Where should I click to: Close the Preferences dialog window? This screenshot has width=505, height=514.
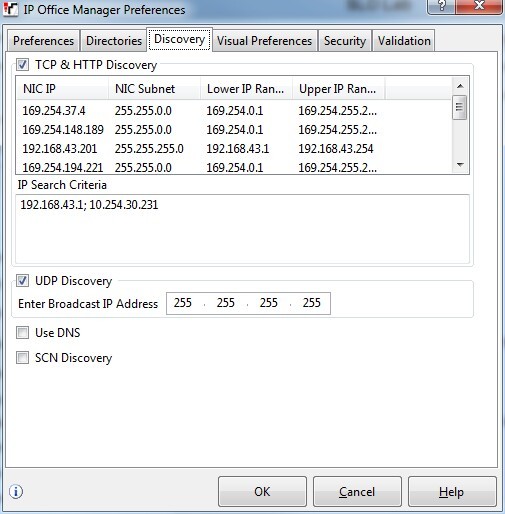[479, 7]
